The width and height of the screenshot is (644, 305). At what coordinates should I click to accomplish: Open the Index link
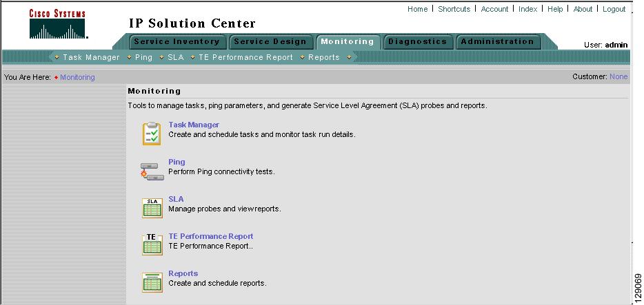(x=527, y=9)
